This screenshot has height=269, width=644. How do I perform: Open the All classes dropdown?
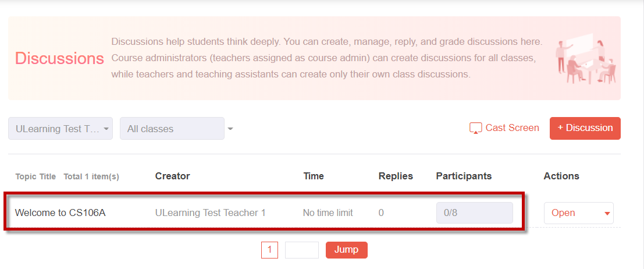click(x=172, y=128)
